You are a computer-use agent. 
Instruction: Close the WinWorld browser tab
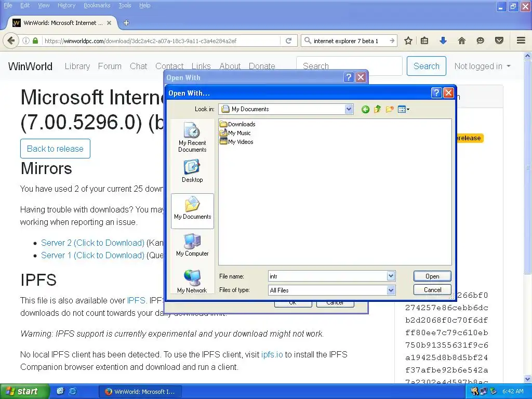coord(109,23)
